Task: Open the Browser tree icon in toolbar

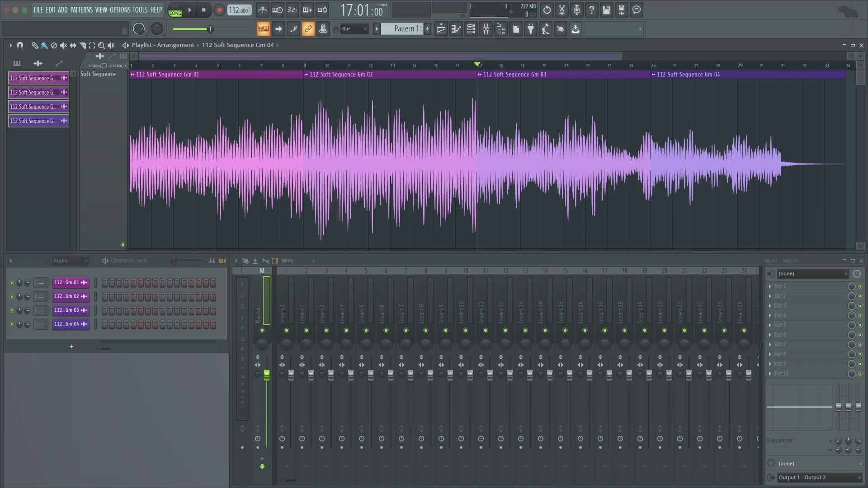Action: 501,29
